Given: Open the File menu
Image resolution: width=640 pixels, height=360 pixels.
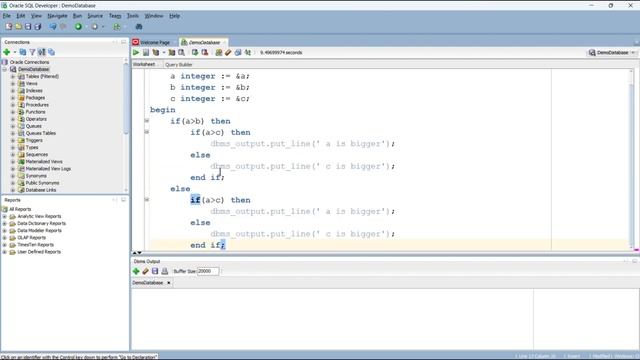Looking at the screenshot, I should click(x=7, y=16).
